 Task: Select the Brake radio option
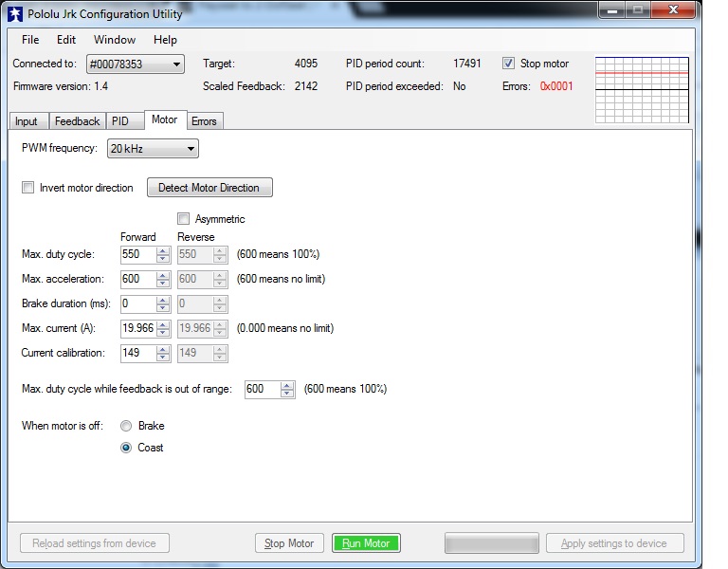point(126,426)
